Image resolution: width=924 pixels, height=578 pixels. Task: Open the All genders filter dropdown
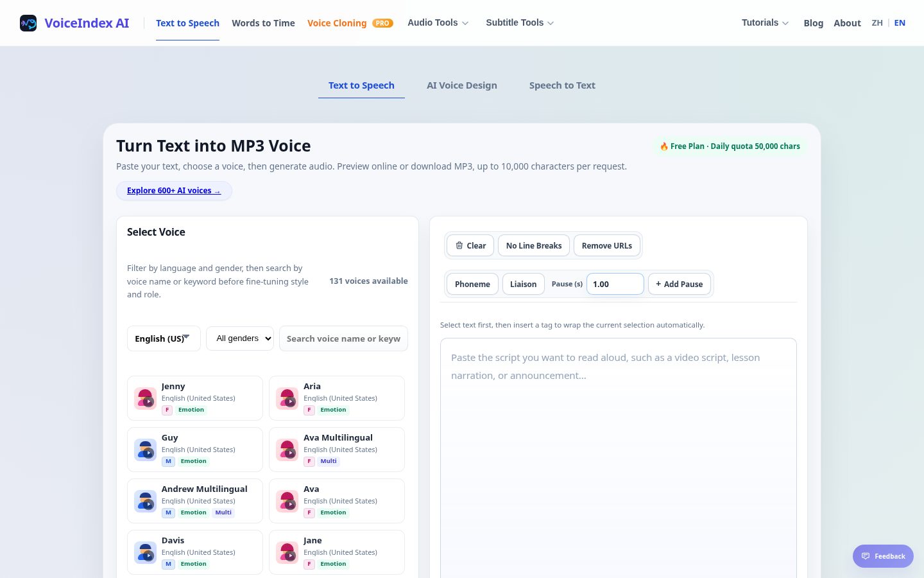(240, 338)
